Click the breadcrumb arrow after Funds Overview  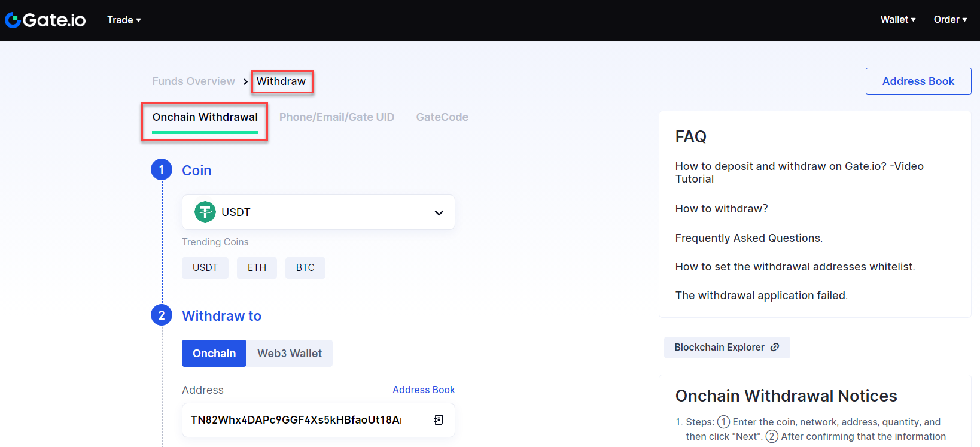[245, 81]
